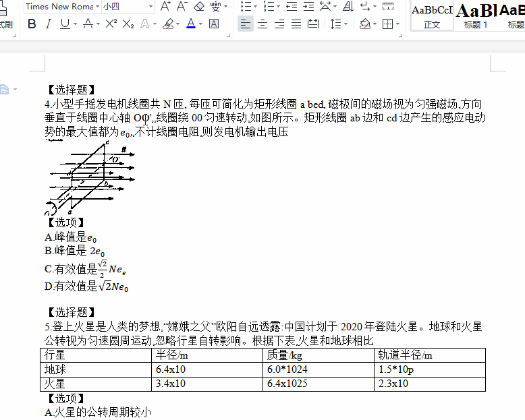Expand the shading color dropdown arrow
The image size is (525, 420).
coord(375,24)
